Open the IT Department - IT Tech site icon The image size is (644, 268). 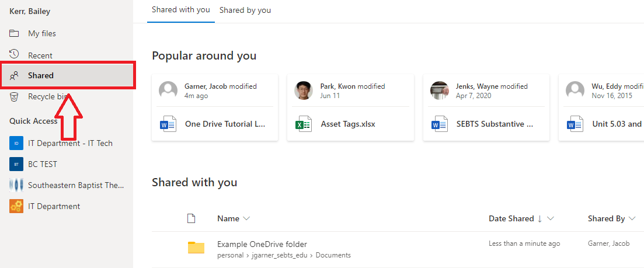[x=16, y=143]
